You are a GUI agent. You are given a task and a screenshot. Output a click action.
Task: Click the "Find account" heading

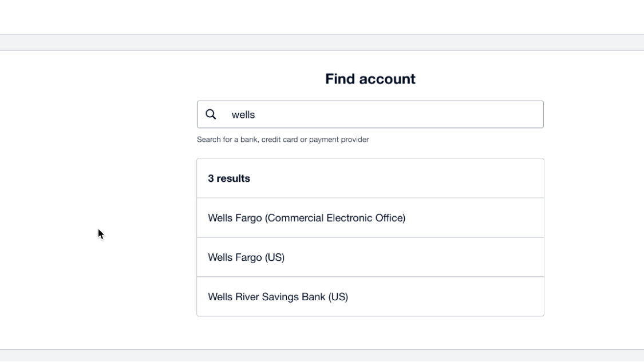(370, 79)
